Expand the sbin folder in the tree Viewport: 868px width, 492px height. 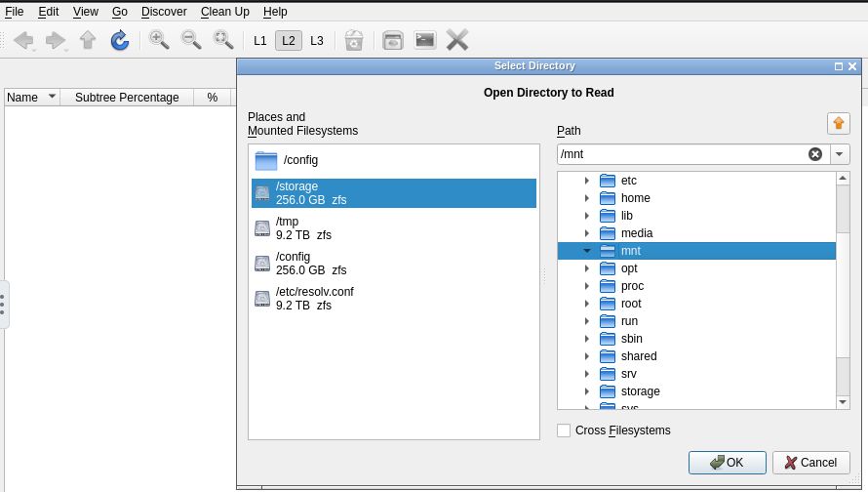click(587, 339)
